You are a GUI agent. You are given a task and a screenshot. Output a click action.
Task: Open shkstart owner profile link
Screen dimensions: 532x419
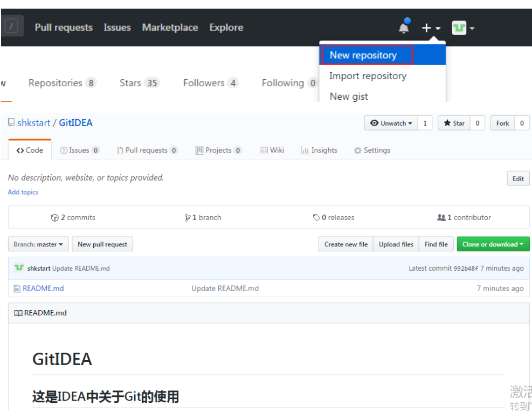point(33,122)
